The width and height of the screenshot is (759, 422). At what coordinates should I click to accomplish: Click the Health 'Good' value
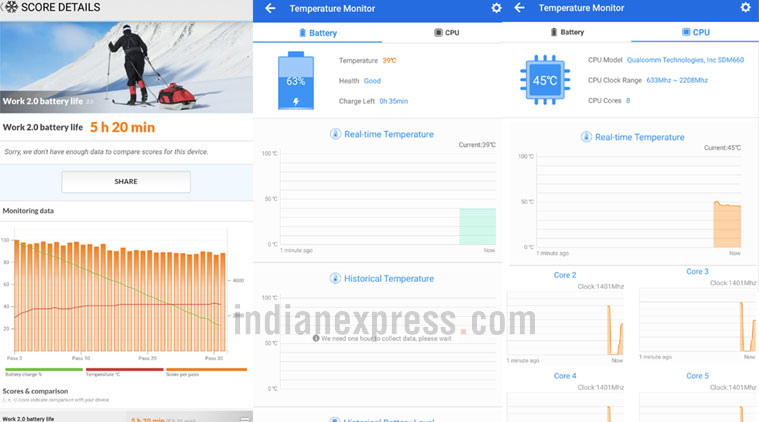click(x=372, y=81)
